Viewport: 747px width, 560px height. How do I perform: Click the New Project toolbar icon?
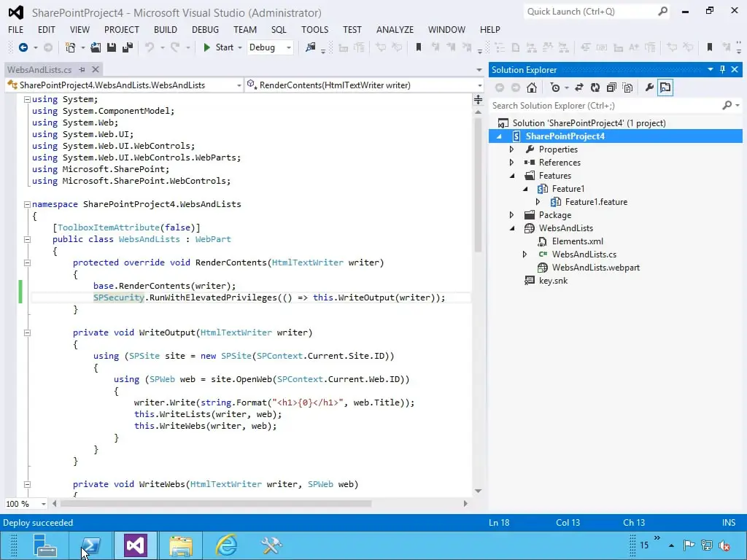[71, 47]
